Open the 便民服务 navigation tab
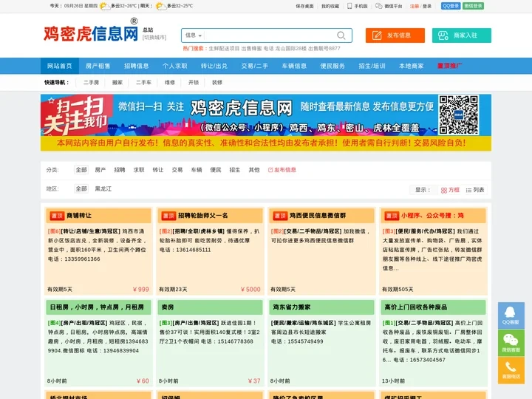The image size is (532, 399). (x=332, y=66)
